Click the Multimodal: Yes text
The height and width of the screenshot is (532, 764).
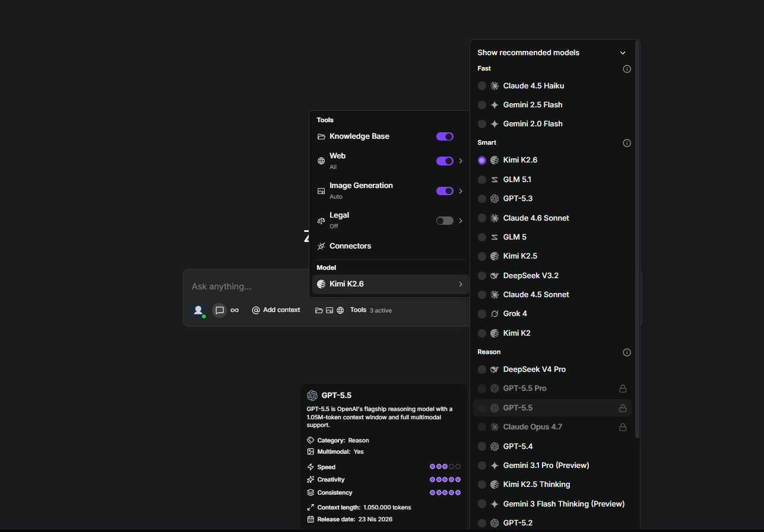click(341, 452)
